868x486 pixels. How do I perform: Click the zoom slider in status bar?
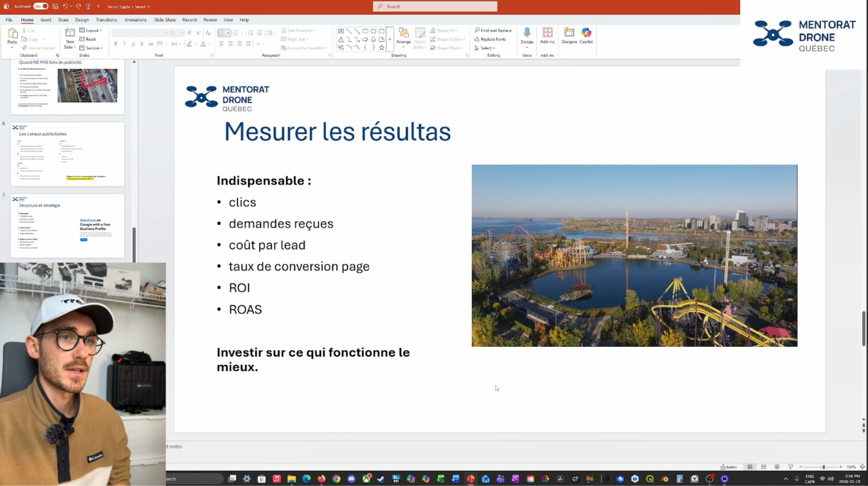824,467
